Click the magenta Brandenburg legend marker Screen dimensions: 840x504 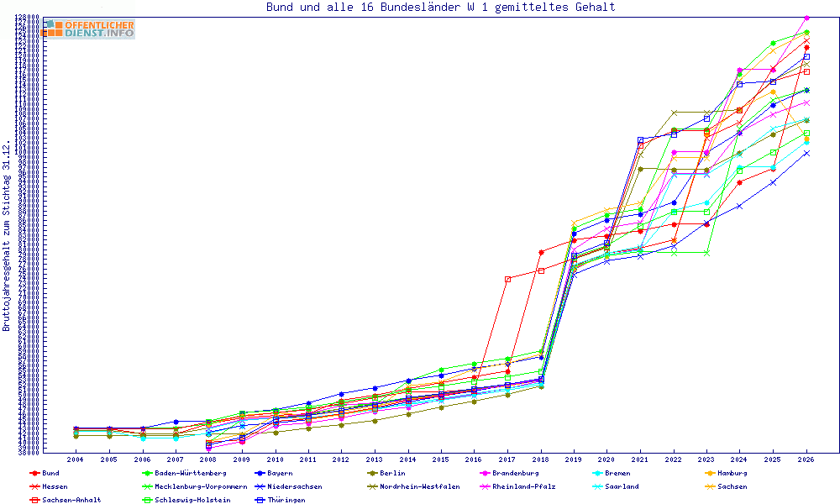click(x=485, y=474)
